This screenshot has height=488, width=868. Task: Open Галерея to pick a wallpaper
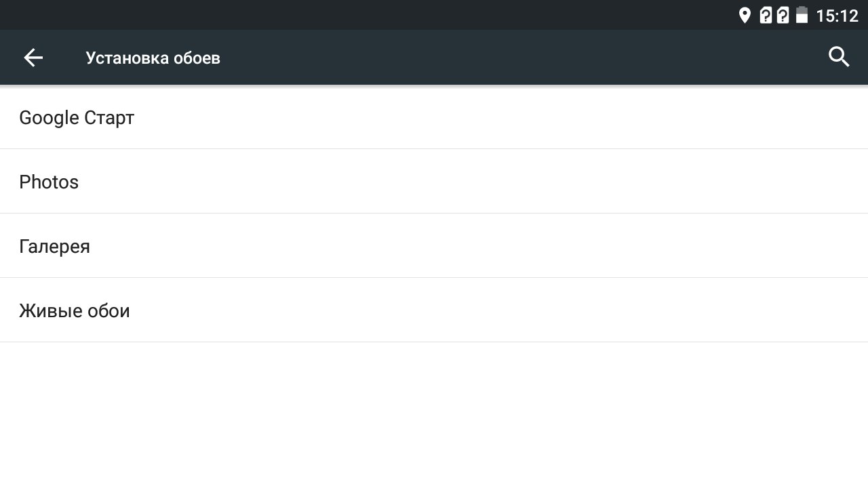pyautogui.click(x=54, y=247)
